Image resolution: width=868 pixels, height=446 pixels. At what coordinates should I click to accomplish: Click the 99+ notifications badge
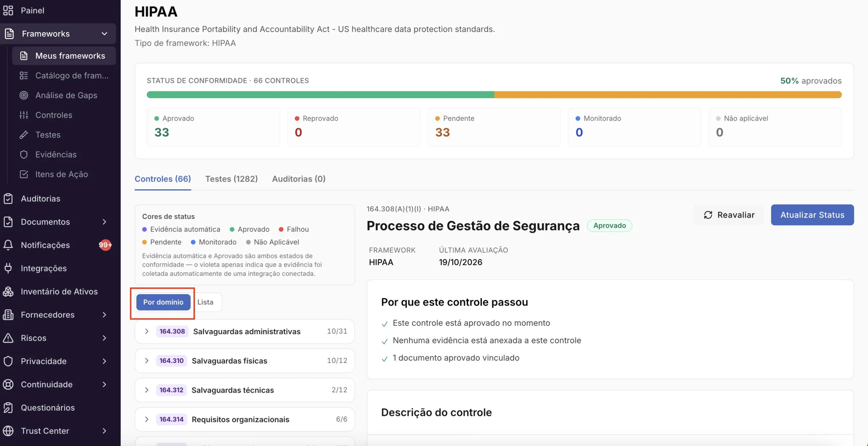click(105, 245)
